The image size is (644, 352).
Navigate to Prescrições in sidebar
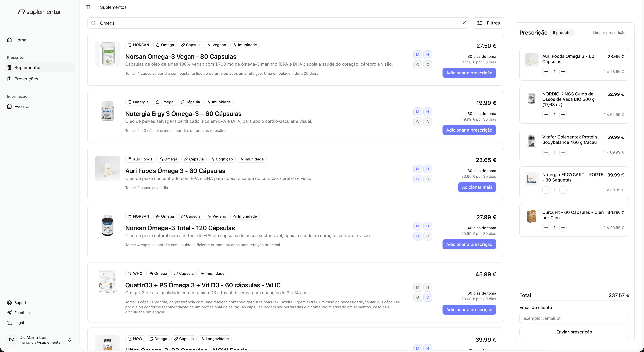point(26,79)
